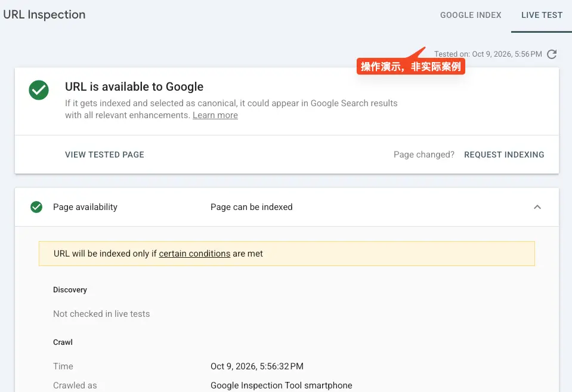Viewport: 572px width, 392px height.
Task: Select the Live Test tab
Action: pyautogui.click(x=542, y=15)
